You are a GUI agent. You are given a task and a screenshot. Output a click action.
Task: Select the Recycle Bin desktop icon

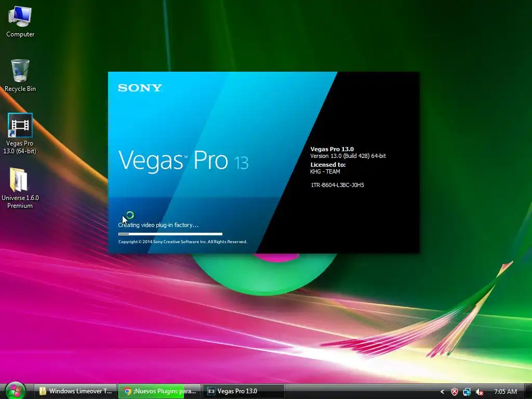(x=20, y=75)
